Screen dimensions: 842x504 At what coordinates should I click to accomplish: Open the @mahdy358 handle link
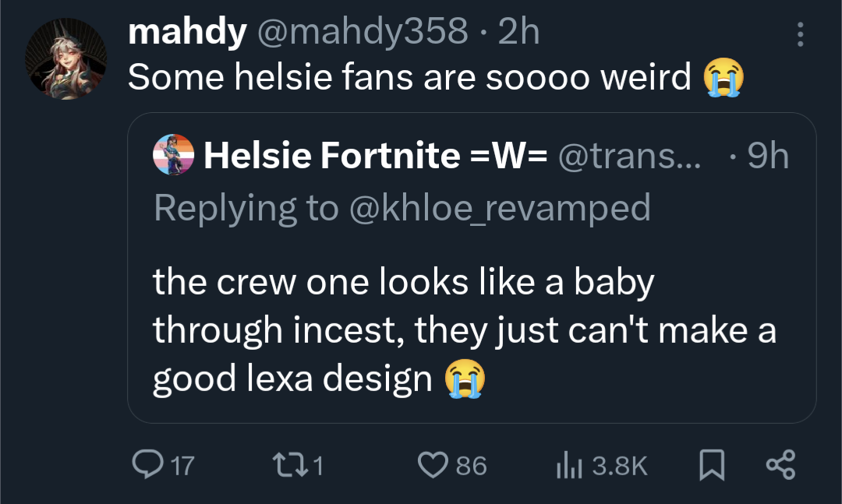363,33
